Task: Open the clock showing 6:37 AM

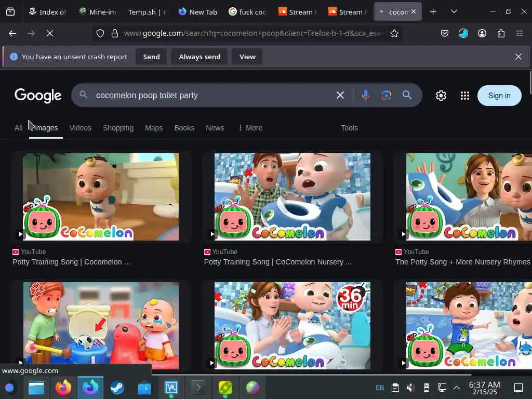Action: click(484, 388)
